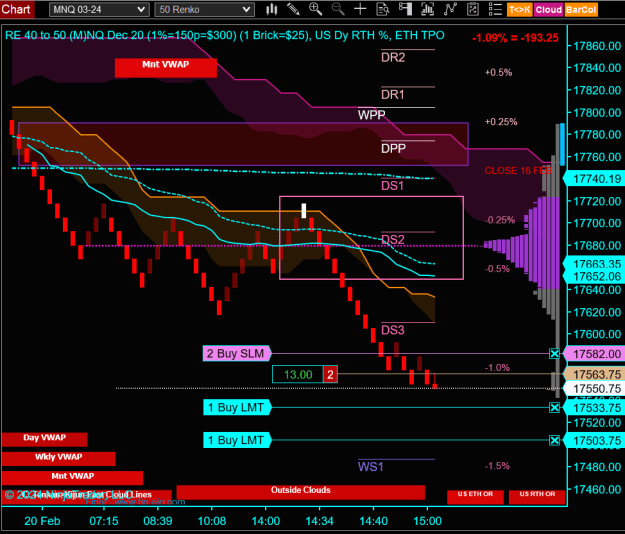Open the 50 Renko interval dropdown
Screen dimensions: 625x534
204,10
